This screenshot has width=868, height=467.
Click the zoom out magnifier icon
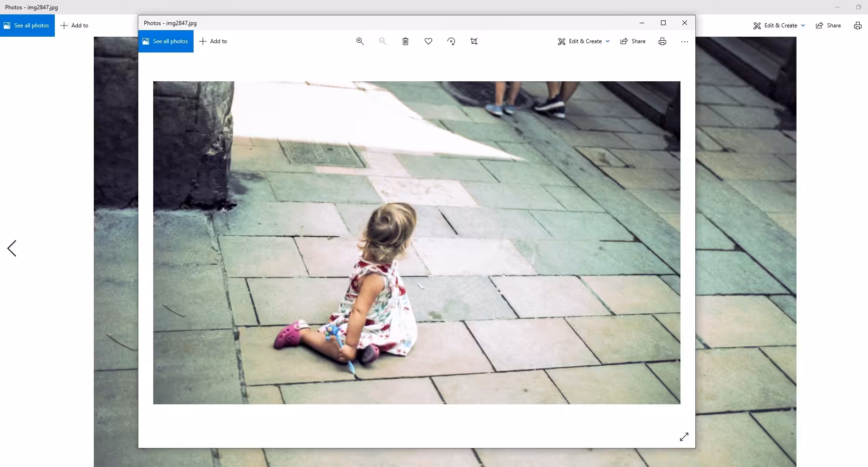[382, 41]
